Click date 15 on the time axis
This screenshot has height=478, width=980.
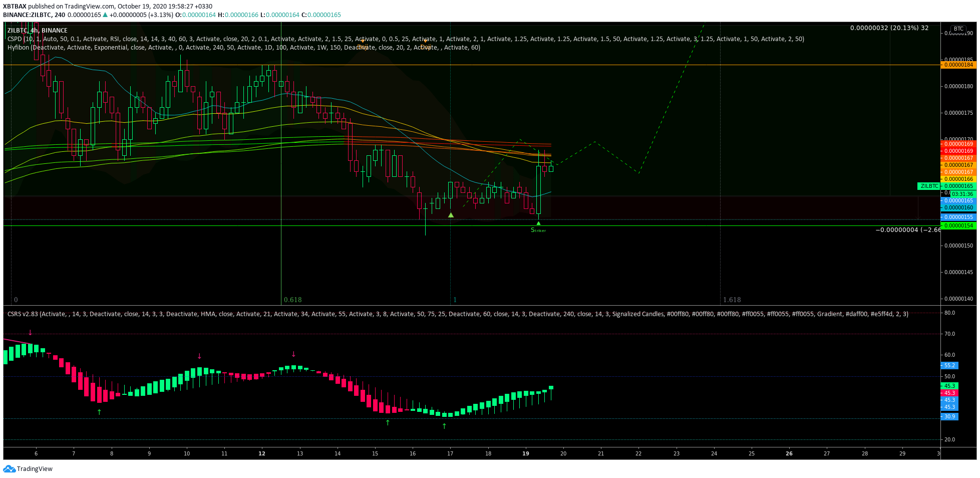coord(375,453)
